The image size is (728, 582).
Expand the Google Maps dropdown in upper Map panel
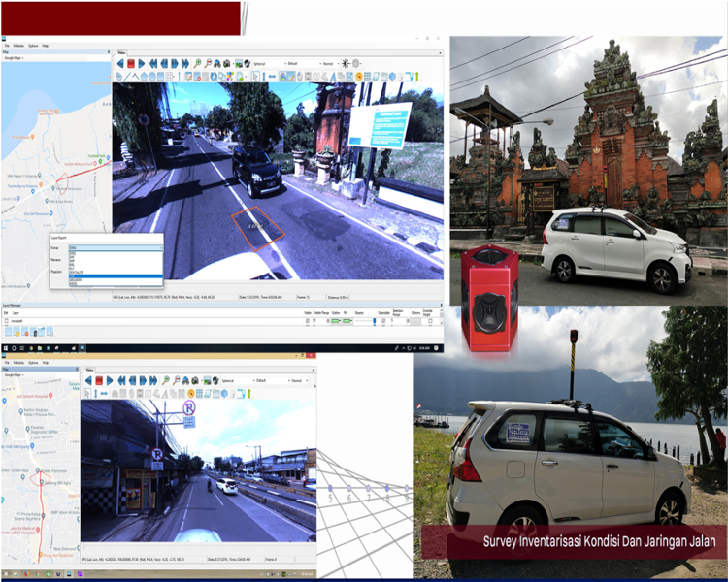tap(23, 59)
